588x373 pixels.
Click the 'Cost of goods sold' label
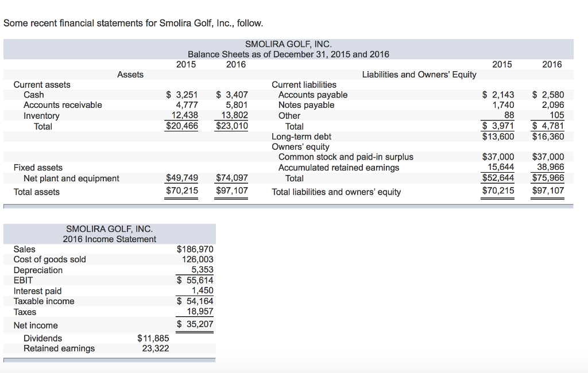coord(49,259)
